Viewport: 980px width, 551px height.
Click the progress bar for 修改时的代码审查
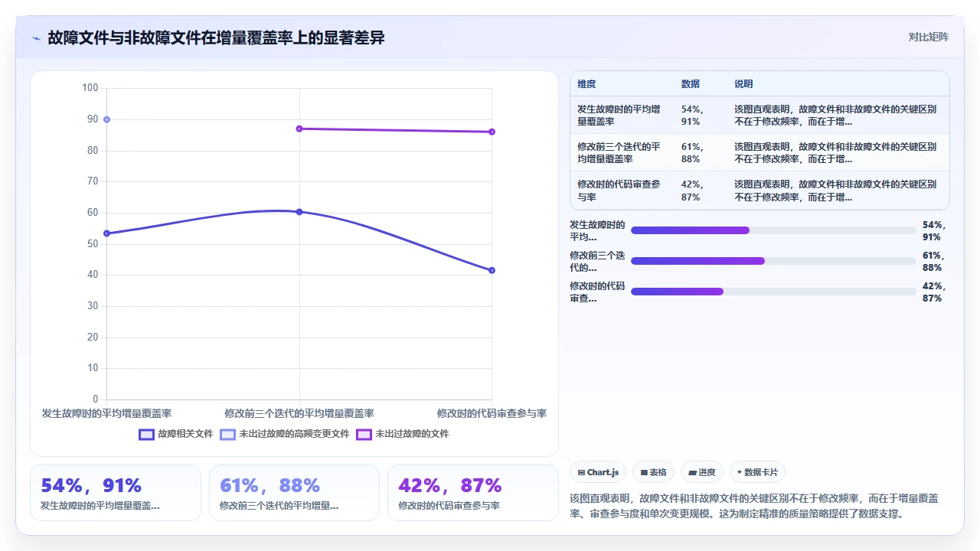(x=773, y=292)
